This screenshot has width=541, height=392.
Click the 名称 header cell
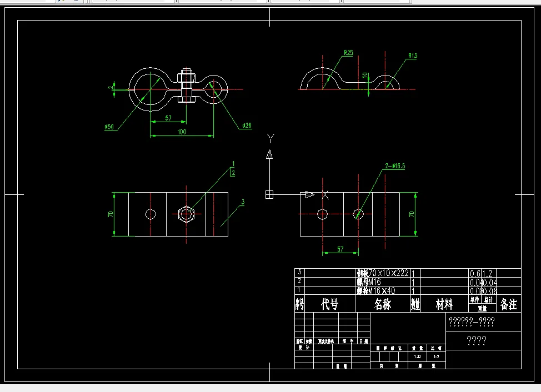click(383, 304)
